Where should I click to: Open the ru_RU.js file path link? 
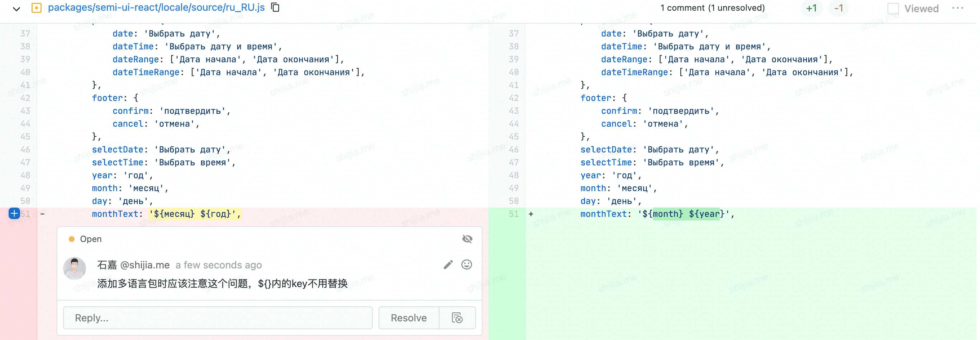[156, 8]
